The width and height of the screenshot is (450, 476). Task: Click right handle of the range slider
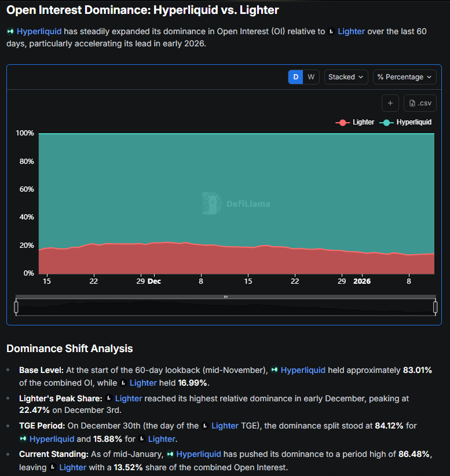coord(435,307)
